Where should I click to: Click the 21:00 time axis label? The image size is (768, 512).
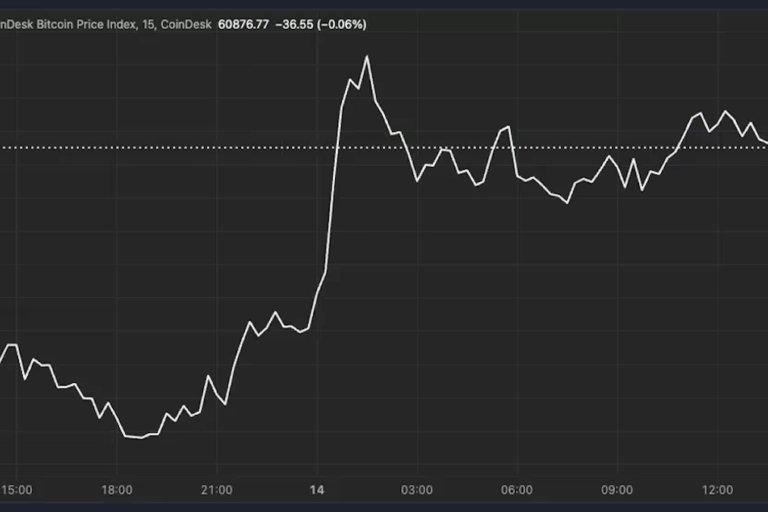click(x=217, y=490)
